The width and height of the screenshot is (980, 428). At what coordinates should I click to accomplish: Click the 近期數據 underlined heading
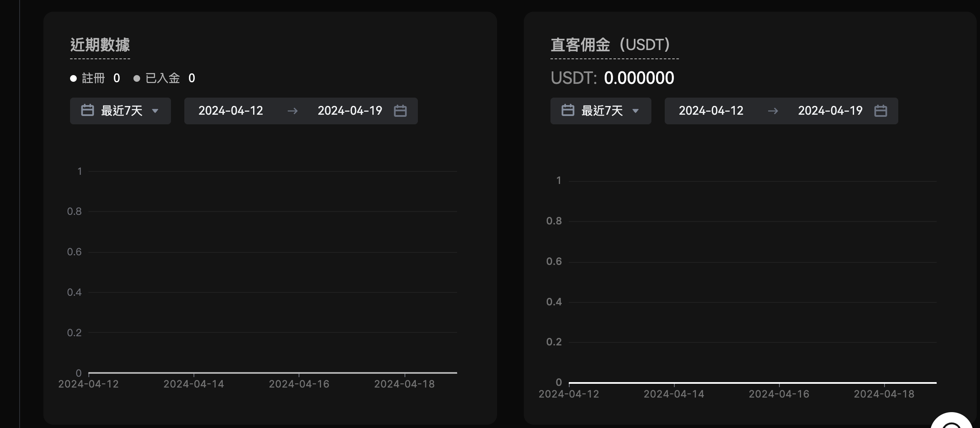(x=100, y=45)
